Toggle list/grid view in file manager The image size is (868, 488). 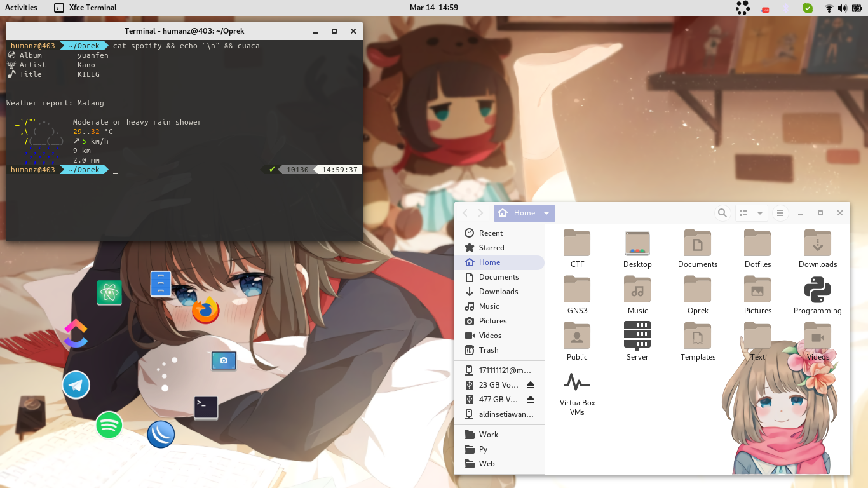pos(743,213)
